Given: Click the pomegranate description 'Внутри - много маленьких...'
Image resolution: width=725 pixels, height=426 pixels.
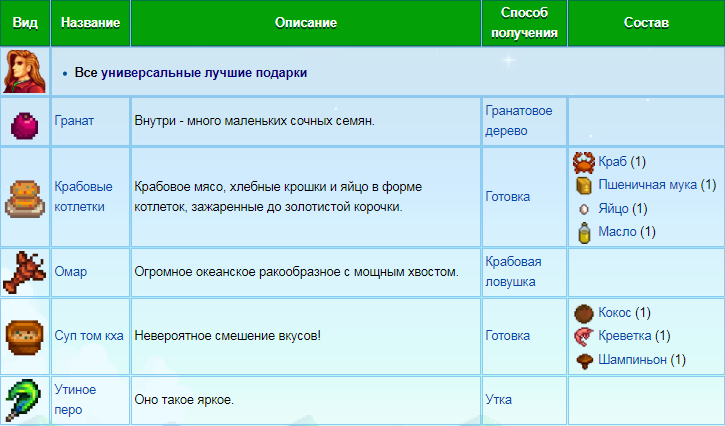Looking at the screenshot, I should pos(255,121).
